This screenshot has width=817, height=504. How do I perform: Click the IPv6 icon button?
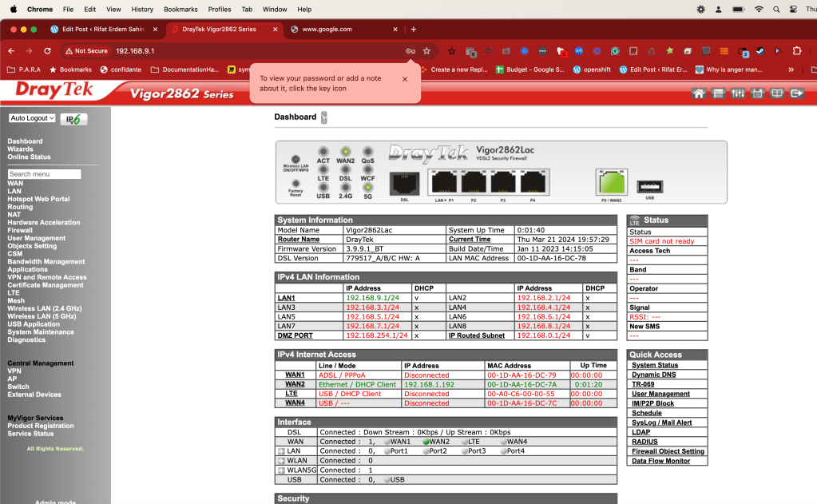(73, 119)
